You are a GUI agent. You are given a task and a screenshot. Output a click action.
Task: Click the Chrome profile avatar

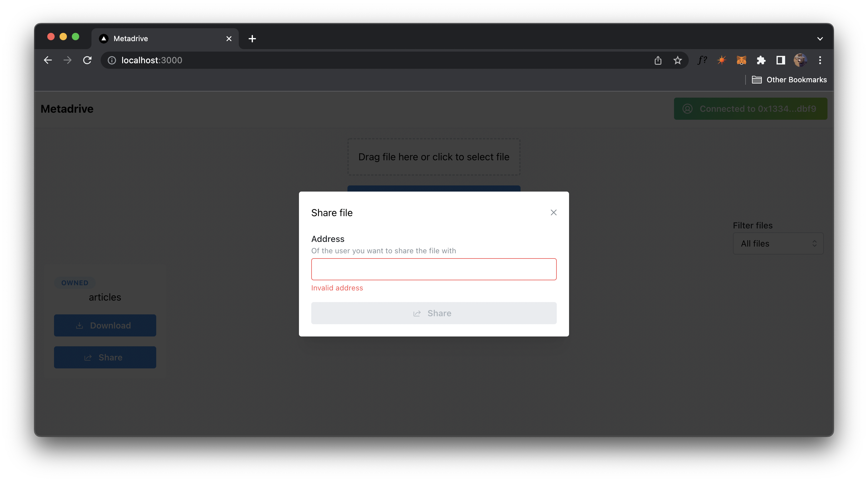point(800,60)
